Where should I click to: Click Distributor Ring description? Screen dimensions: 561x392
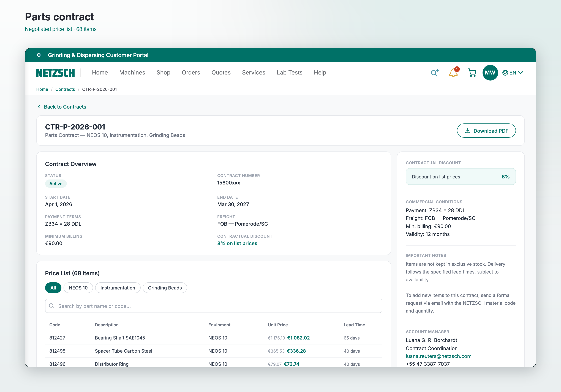click(x=112, y=364)
